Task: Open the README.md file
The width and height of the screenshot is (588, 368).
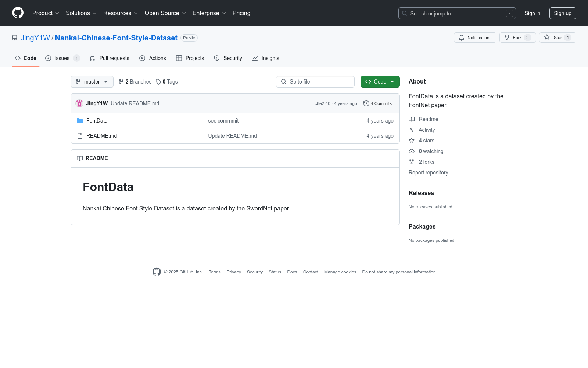Action: 101,136
